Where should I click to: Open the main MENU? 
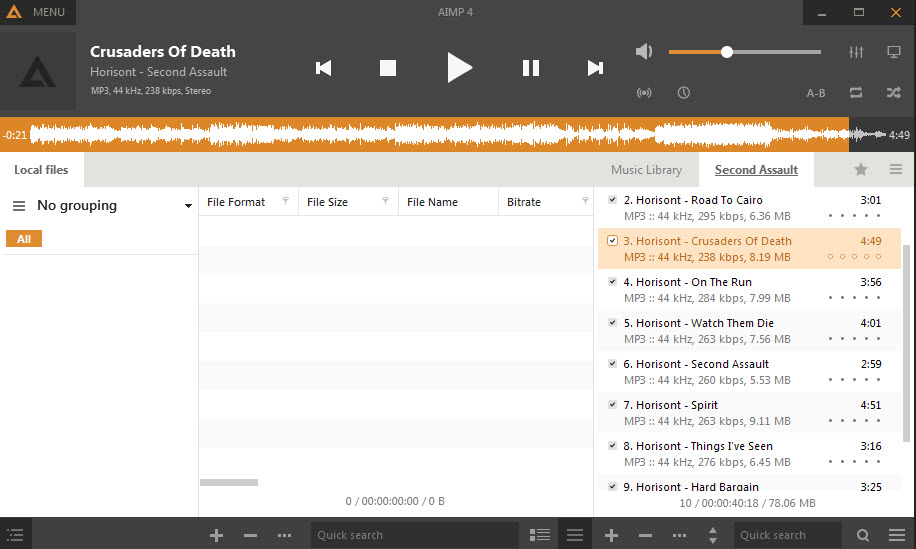pyautogui.click(x=48, y=12)
